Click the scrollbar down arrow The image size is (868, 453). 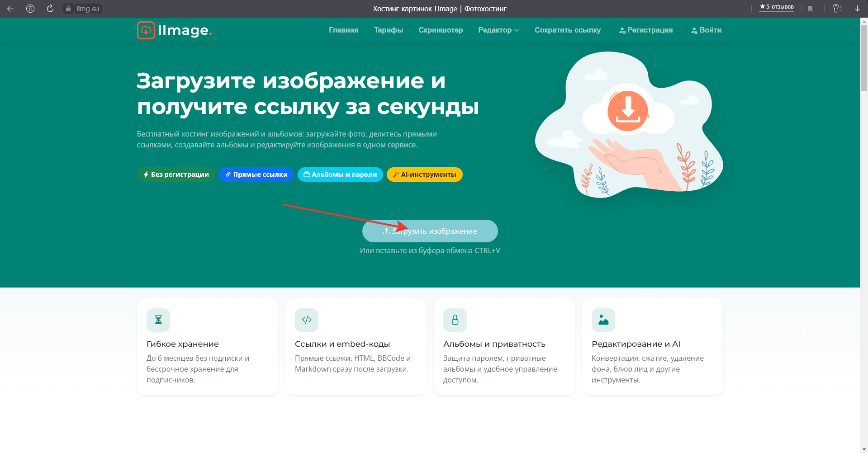(x=864, y=449)
